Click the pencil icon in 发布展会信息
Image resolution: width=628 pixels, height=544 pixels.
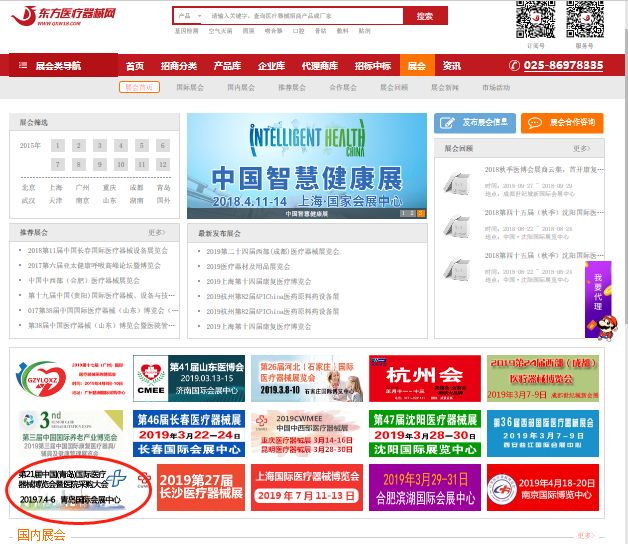tap(447, 123)
